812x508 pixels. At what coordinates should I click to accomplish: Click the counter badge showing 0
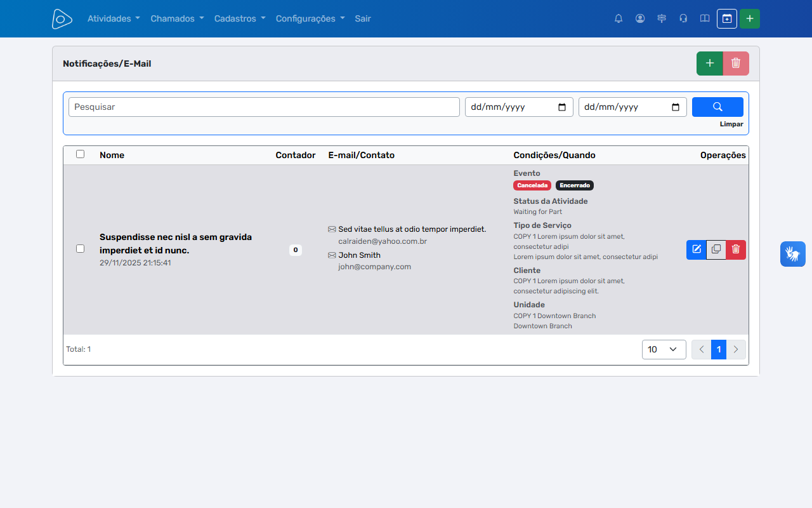pyautogui.click(x=296, y=250)
